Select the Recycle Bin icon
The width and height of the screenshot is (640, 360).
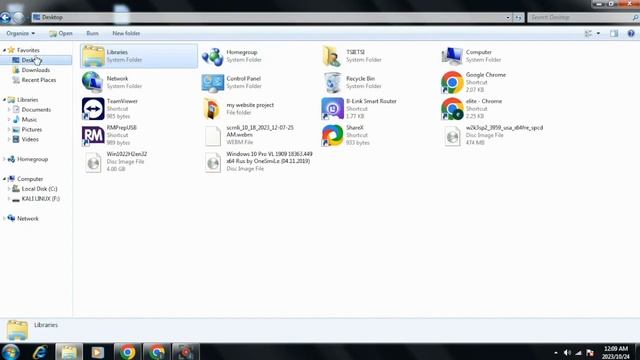[332, 82]
